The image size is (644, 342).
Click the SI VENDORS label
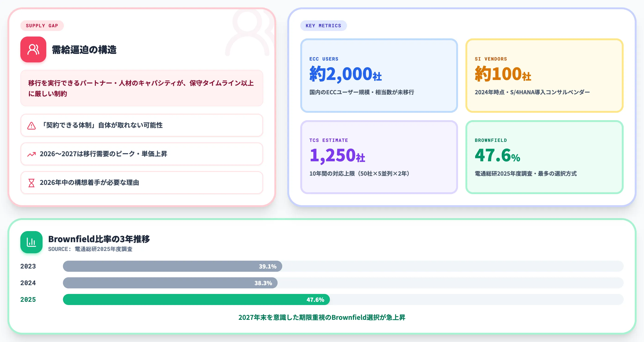pyautogui.click(x=491, y=59)
